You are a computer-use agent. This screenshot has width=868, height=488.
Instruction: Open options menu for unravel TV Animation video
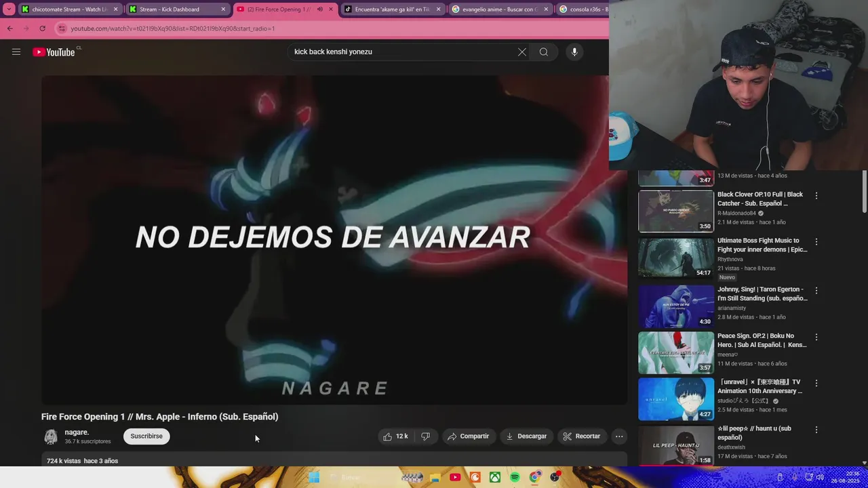point(816,383)
